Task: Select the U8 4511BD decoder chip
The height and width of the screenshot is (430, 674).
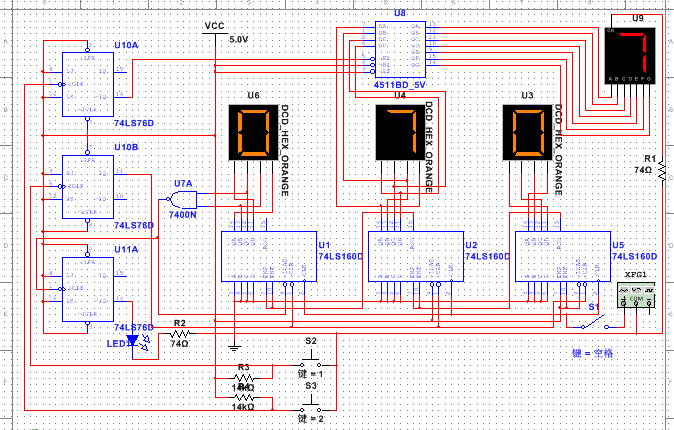Action: coord(400,49)
